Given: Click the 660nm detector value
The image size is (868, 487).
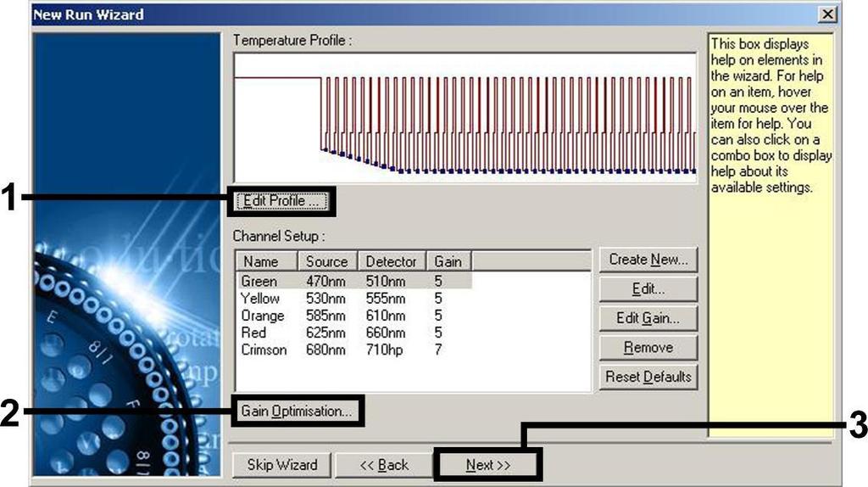Looking at the screenshot, I should 386,333.
